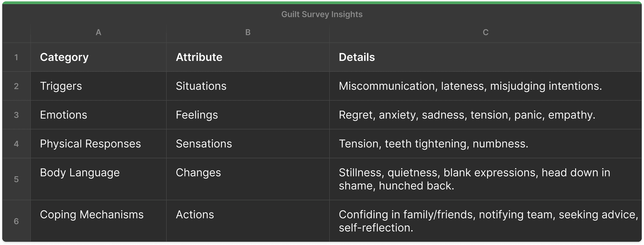The width and height of the screenshot is (644, 245).
Task: Select row 4 header number
Action: [16, 144]
